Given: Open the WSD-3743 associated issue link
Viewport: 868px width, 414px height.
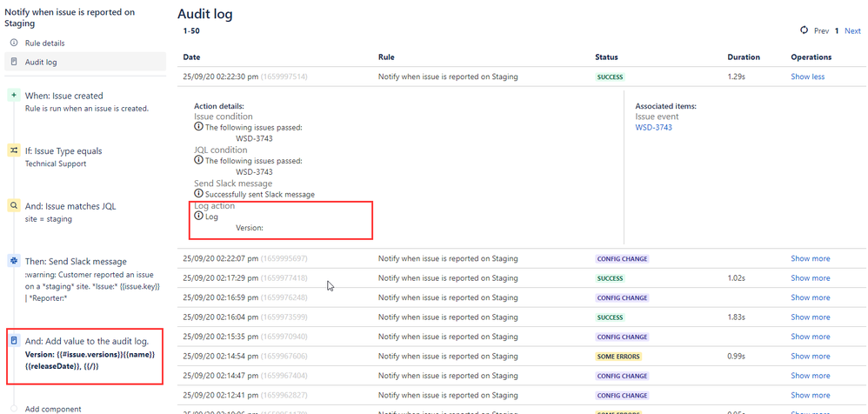Looking at the screenshot, I should 654,127.
